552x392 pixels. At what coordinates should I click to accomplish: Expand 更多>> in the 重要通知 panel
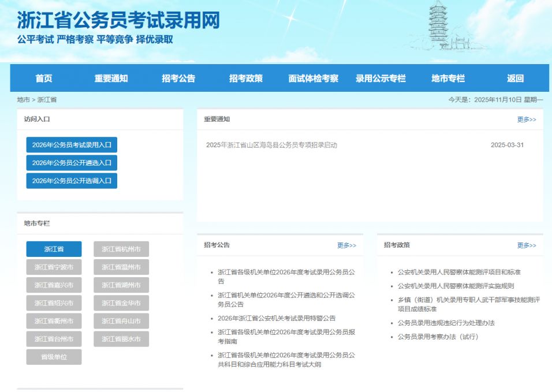pos(526,120)
